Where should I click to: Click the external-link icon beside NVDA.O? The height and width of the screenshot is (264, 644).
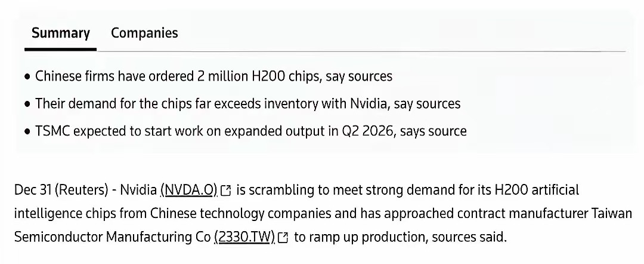point(226,191)
